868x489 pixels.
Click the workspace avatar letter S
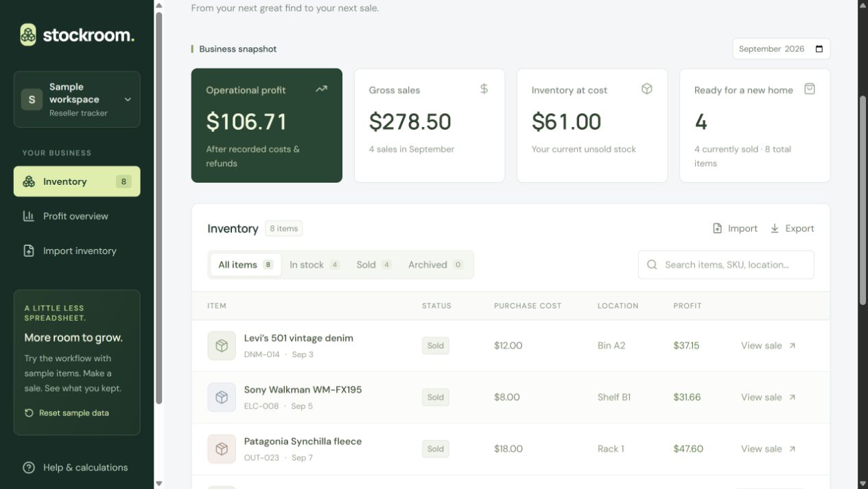pos(32,100)
